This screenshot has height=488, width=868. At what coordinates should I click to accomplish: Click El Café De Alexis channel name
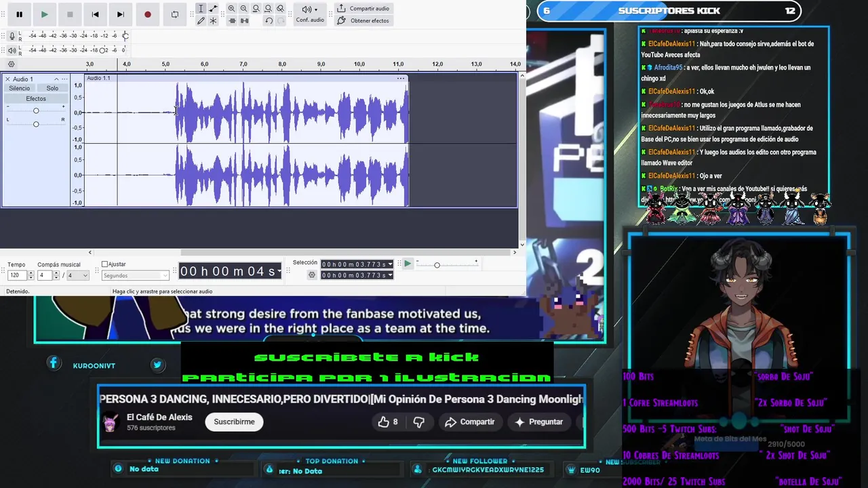pyautogui.click(x=159, y=418)
